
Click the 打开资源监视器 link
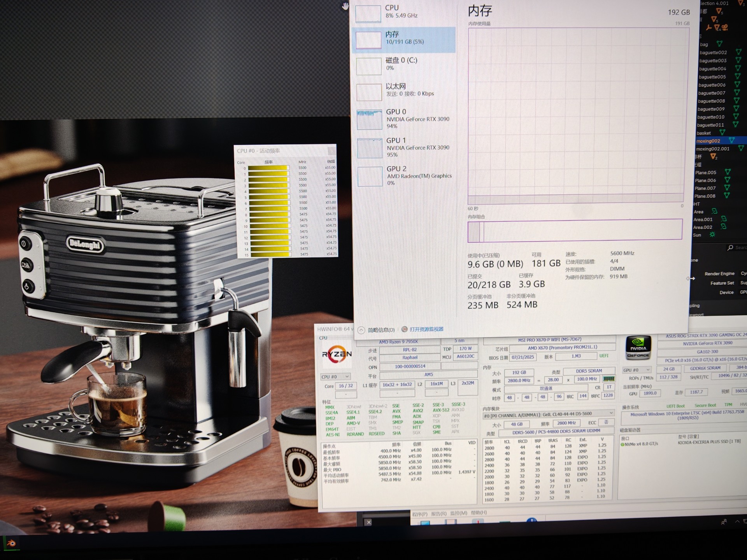(426, 329)
